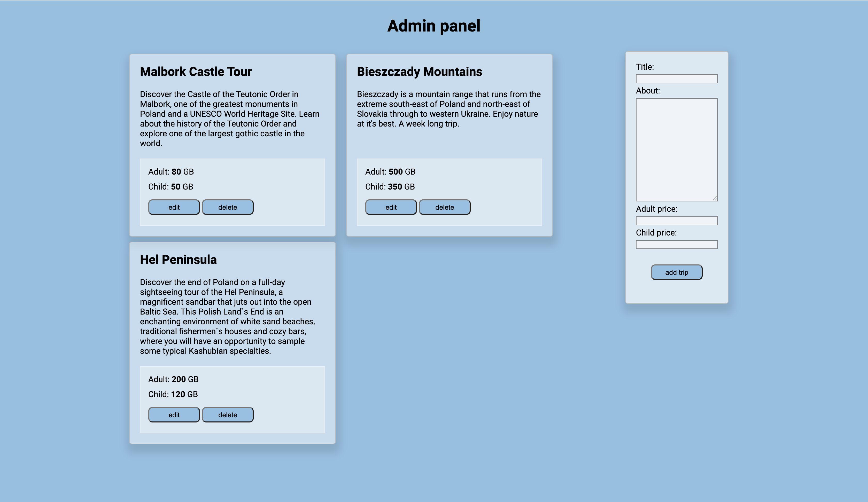Delete the Bieszczady Mountains trip
This screenshot has width=868, height=502.
coord(445,207)
